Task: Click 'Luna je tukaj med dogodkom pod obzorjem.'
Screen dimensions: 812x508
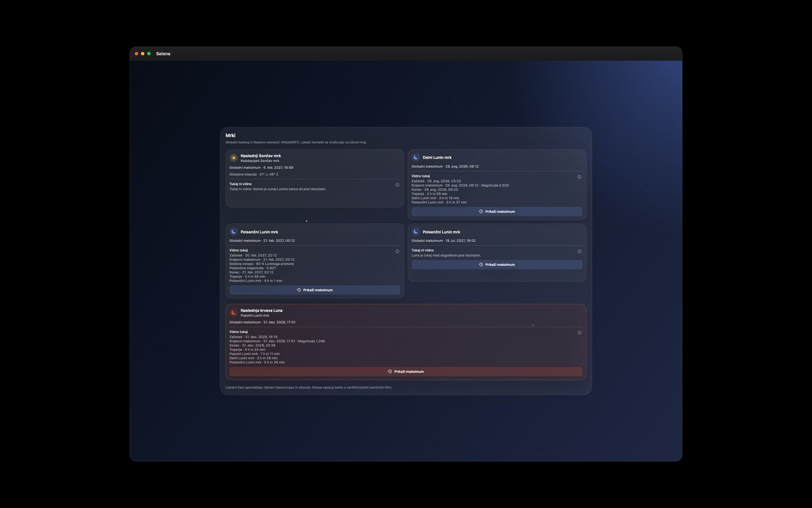Action: pos(446,256)
